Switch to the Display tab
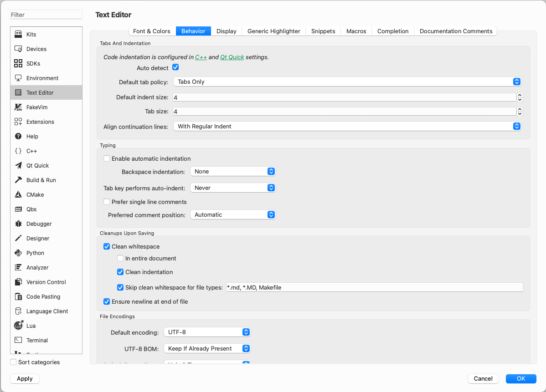This screenshot has width=546, height=392. (227, 31)
